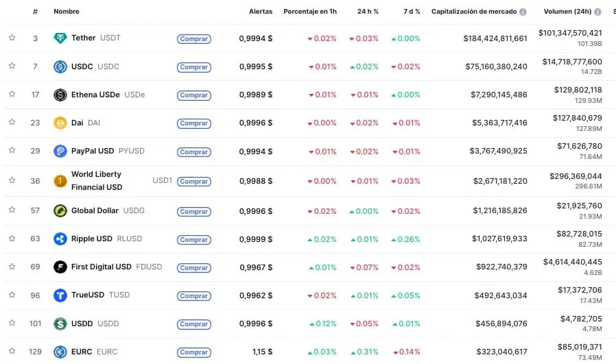Image resolution: width=616 pixels, height=364 pixels.
Task: Click the World Liberty Financial USD row name
Action: 97,181
